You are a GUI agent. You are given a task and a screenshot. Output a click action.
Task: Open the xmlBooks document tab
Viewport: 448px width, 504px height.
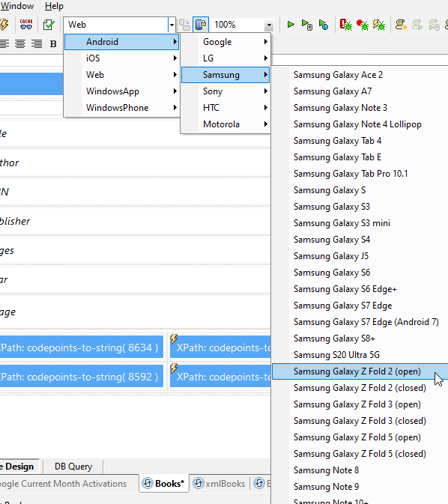click(x=220, y=484)
